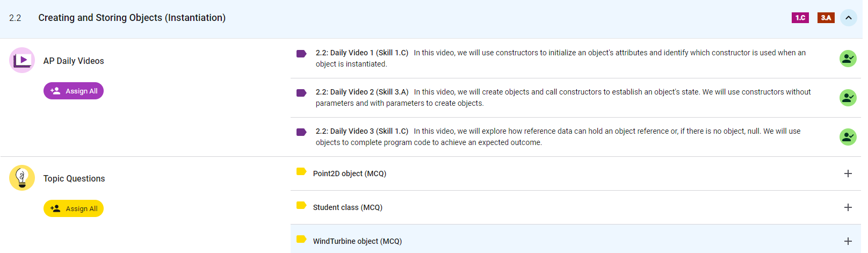
Task: Open the Creating and Storing Objects heading
Action: 132,18
